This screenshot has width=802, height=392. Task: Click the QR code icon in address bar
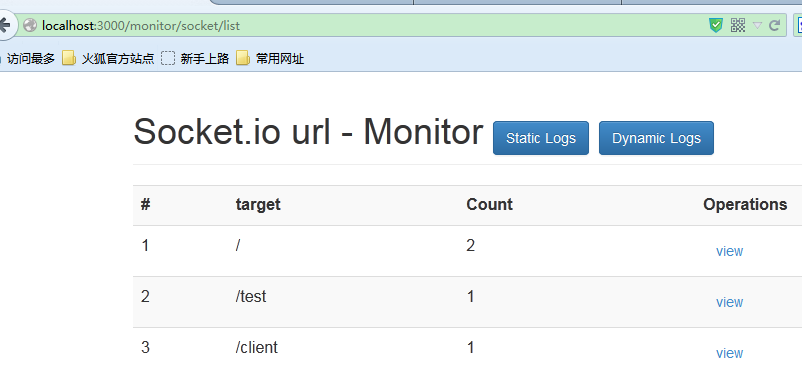(738, 25)
